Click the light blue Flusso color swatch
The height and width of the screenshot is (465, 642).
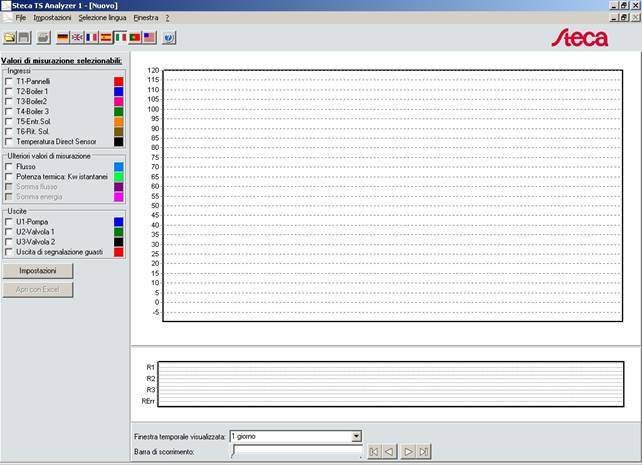click(x=118, y=167)
